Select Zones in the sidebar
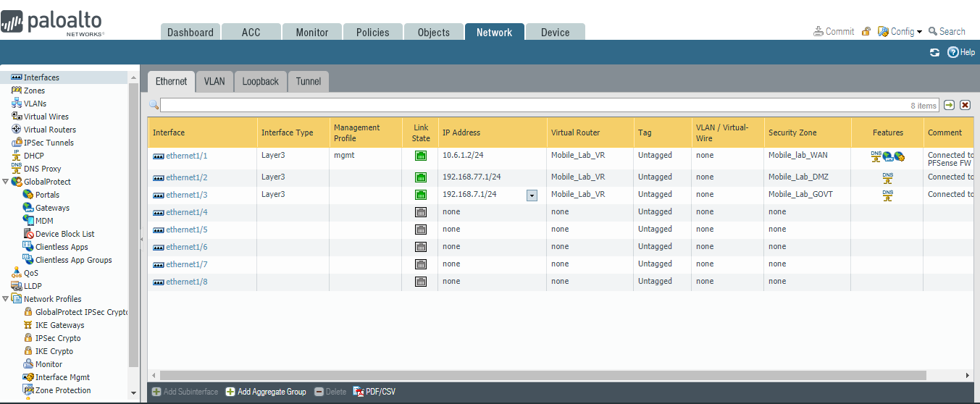980x404 pixels. pyautogui.click(x=34, y=91)
